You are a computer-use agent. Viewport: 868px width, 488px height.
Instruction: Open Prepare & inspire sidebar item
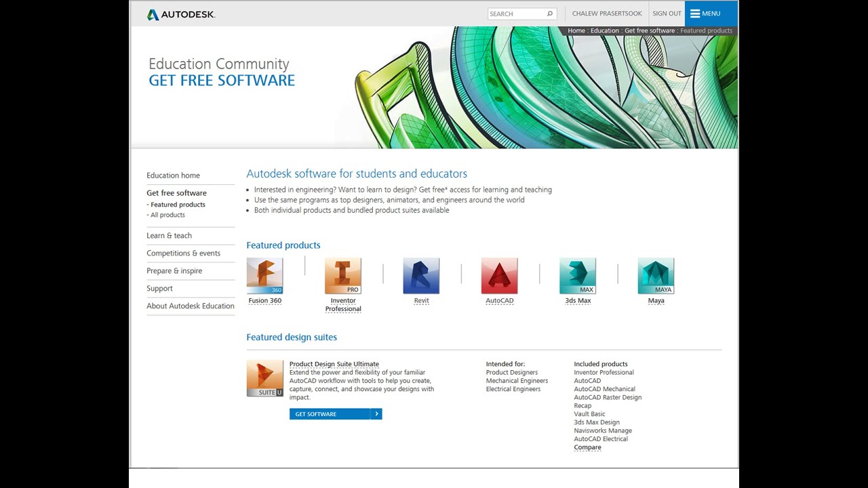[174, 271]
